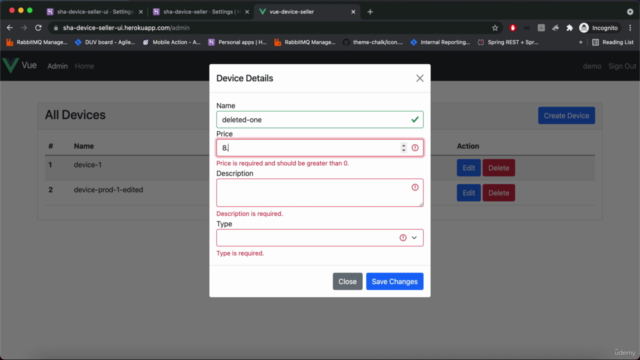Click the browser forward arrow
Image resolution: width=640 pixels, height=360 pixels.
pos(24,28)
